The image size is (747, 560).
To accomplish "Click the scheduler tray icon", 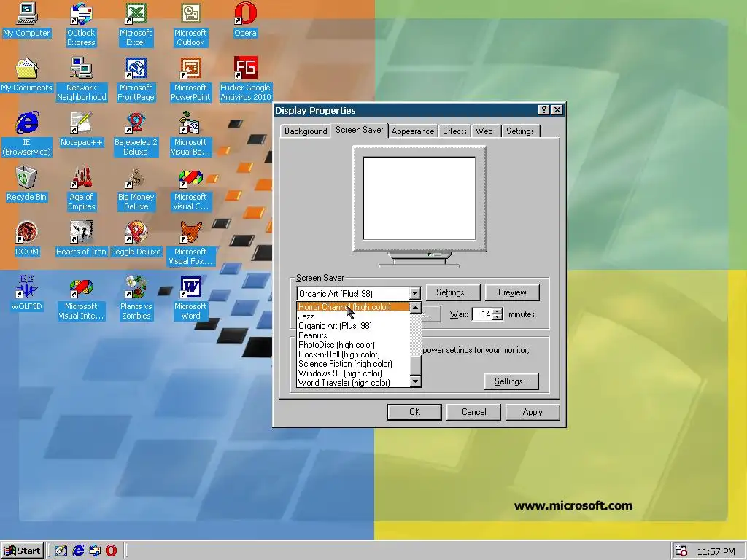I will pyautogui.click(x=681, y=551).
